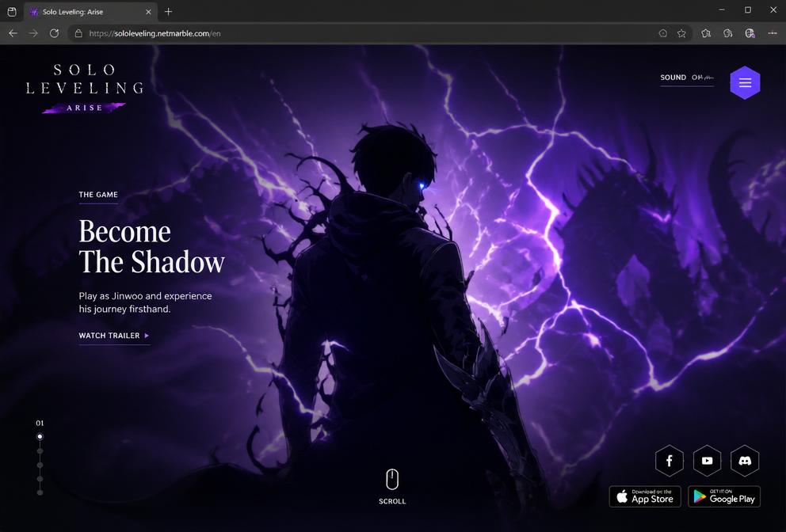Open browser extensions puzzle icon
786x532 pixels.
pyautogui.click(x=706, y=33)
